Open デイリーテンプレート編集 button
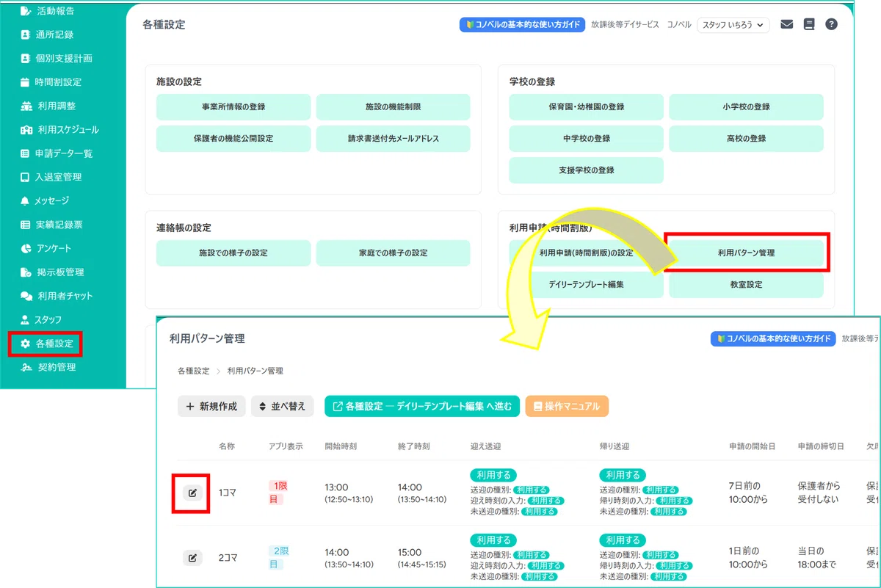The width and height of the screenshot is (881, 588). [x=587, y=285]
